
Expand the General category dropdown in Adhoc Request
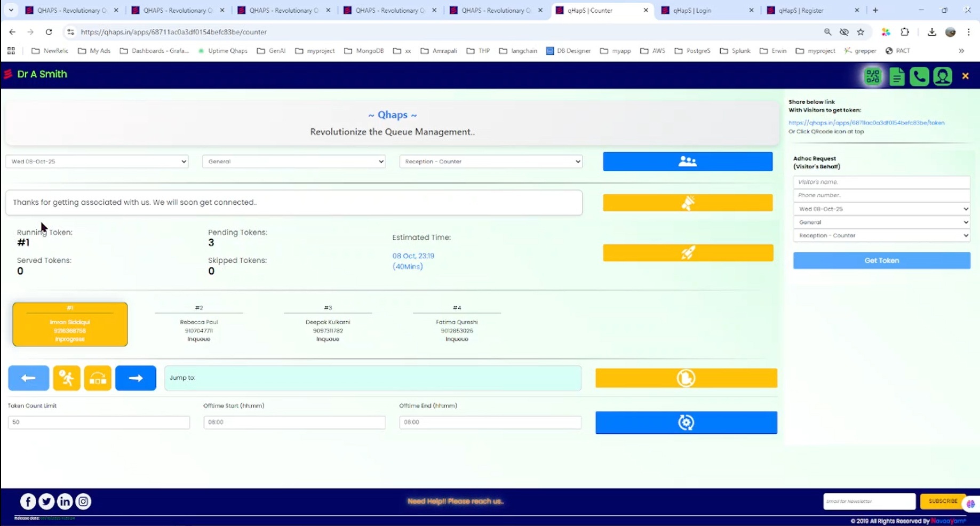[881, 222]
